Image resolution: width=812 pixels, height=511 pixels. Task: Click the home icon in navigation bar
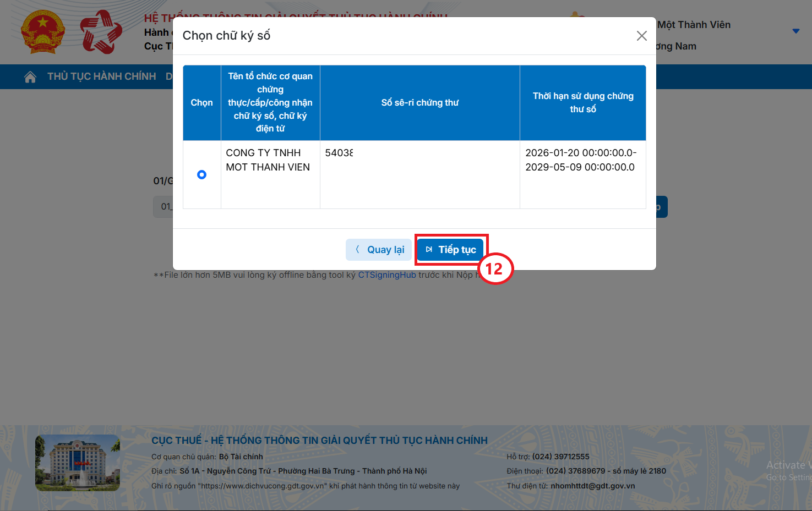pos(30,77)
